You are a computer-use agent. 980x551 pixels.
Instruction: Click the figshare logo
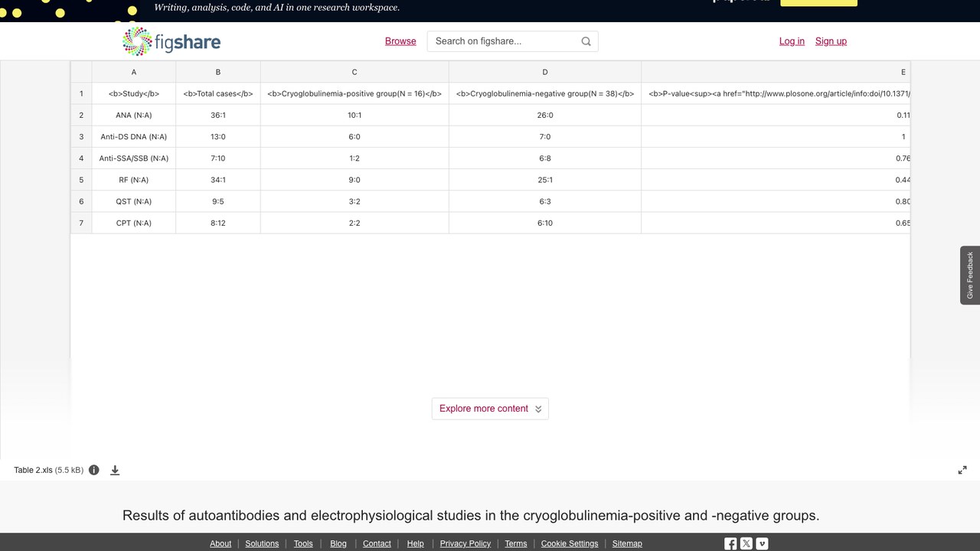(171, 41)
